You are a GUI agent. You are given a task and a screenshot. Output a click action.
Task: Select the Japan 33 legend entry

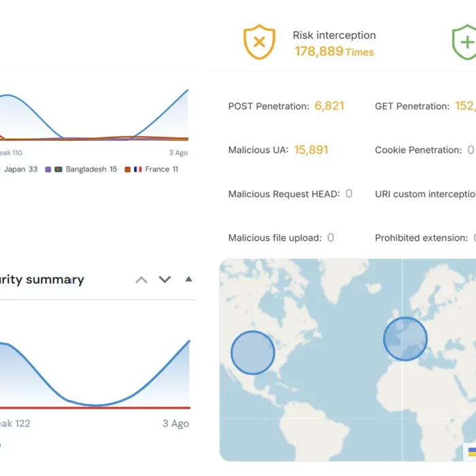19,169
